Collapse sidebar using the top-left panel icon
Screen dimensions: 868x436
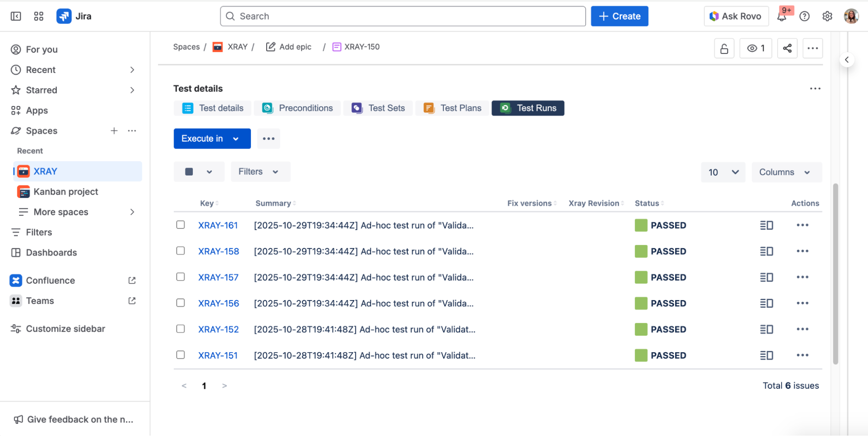pos(16,17)
